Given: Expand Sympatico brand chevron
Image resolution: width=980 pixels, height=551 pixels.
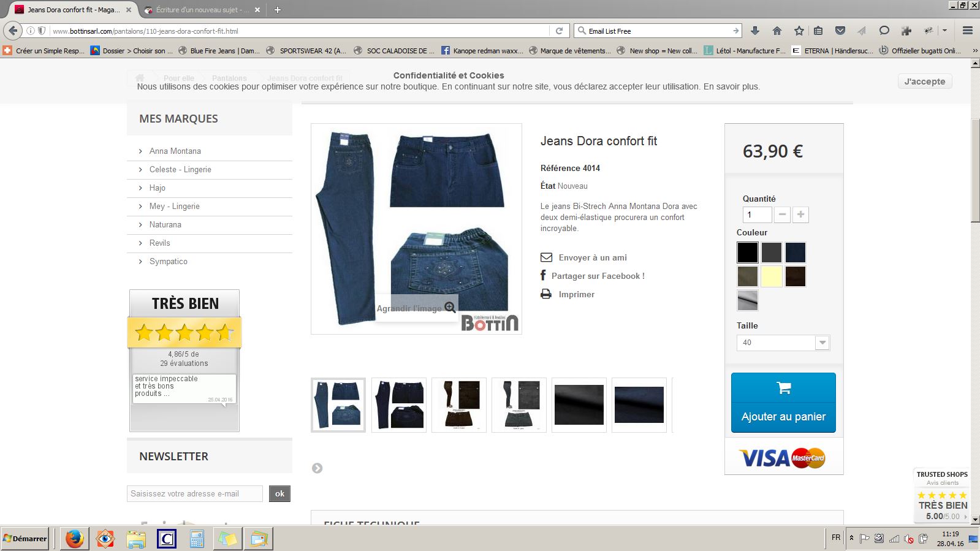Looking at the screenshot, I should (x=140, y=262).
